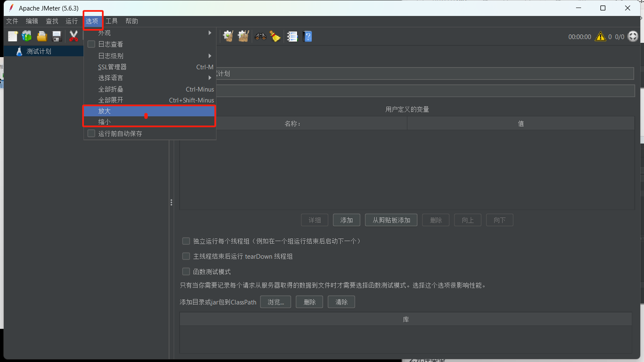Screen dimensions: 644x362
Task: Click the 0/0 thread count text
Action: point(619,37)
